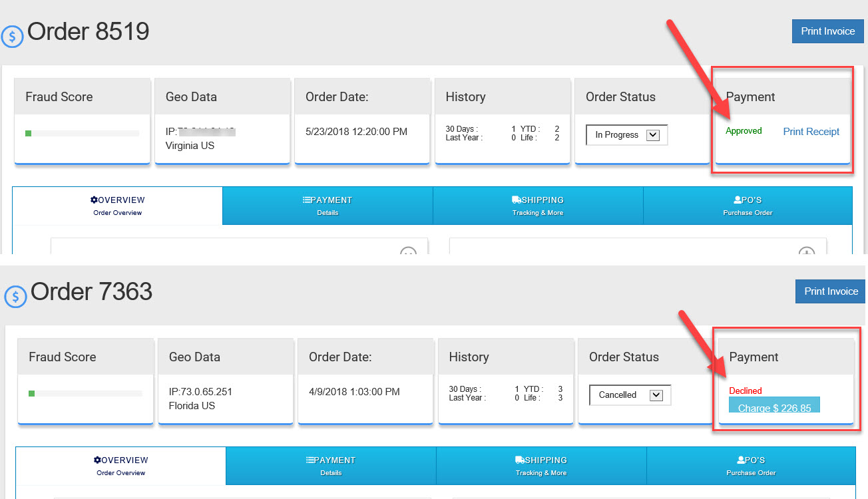Expand the plus-icon panel under Order 8519 overview
The width and height of the screenshot is (868, 499).
[x=806, y=252]
